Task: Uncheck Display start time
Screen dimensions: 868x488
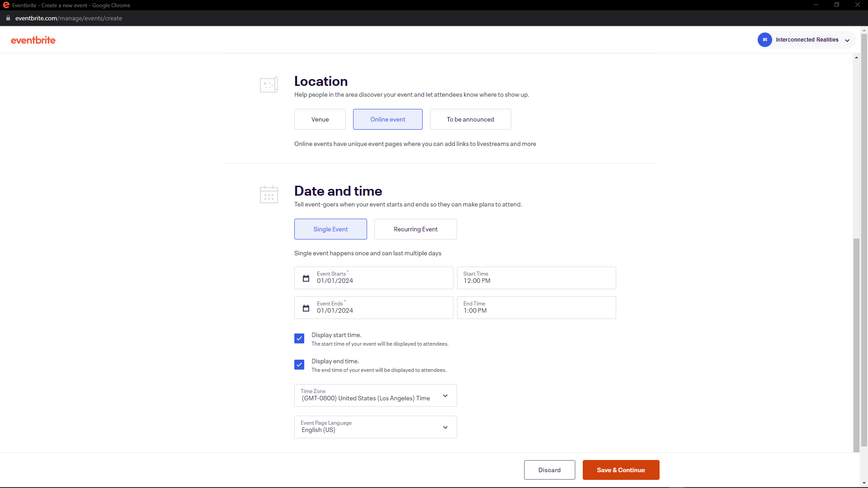Action: click(x=299, y=338)
